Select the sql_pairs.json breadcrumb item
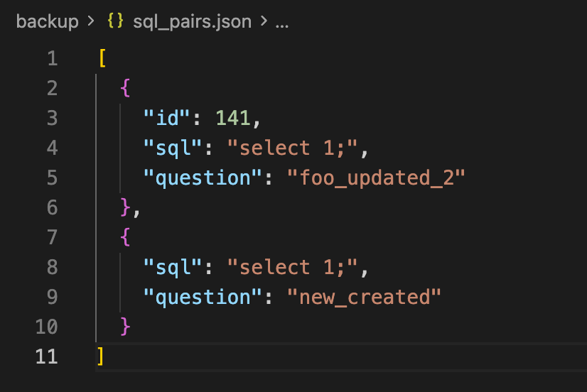587x392 pixels. pos(192,21)
